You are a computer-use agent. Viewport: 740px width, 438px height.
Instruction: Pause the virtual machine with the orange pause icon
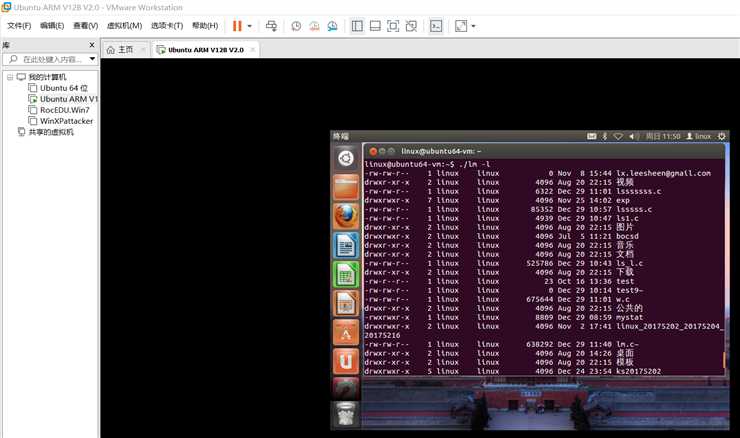pyautogui.click(x=237, y=26)
